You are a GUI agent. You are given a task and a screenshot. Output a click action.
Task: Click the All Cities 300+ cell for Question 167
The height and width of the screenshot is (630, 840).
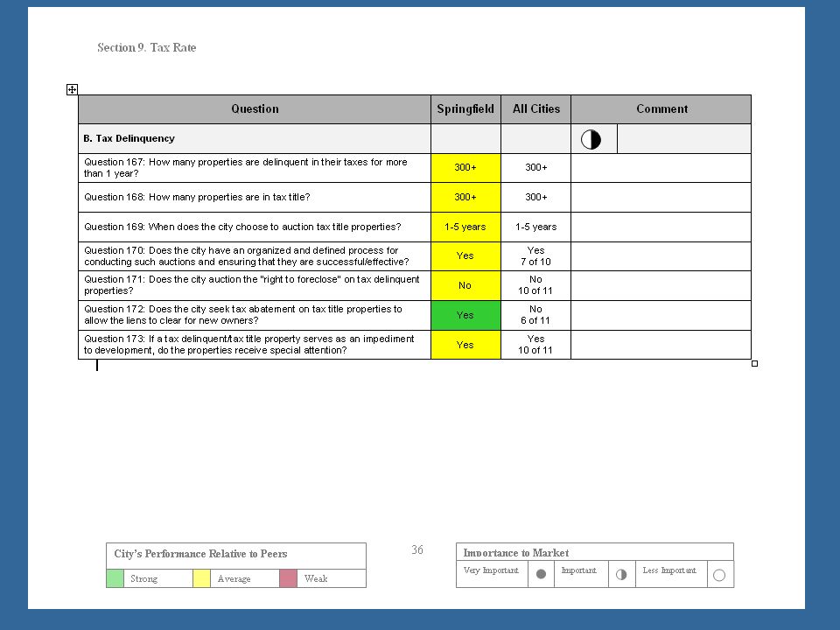pos(535,168)
